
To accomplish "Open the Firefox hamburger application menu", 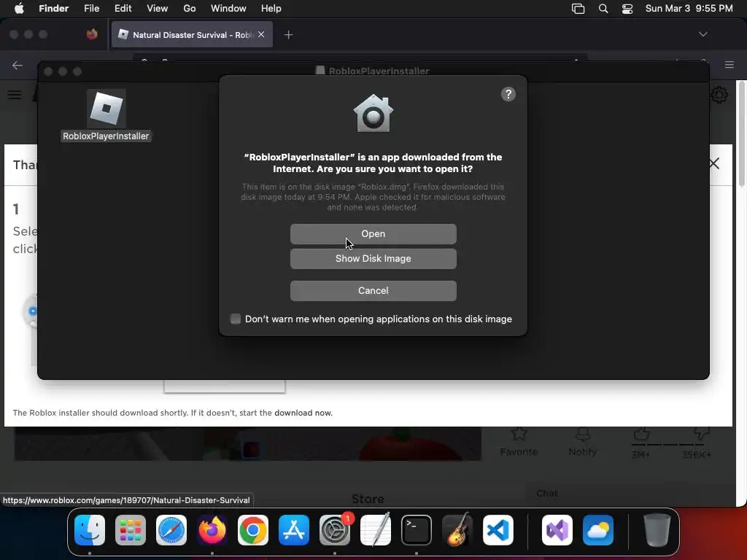I will point(729,64).
